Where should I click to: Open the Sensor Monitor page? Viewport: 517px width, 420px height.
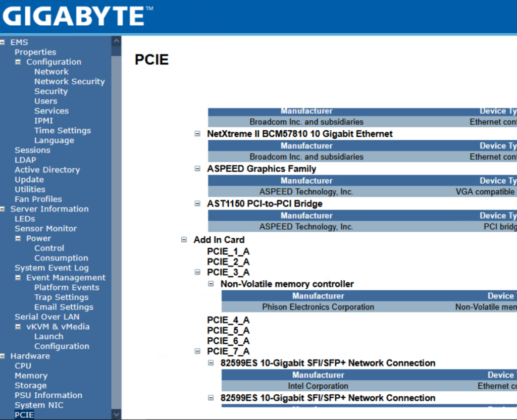pos(45,229)
